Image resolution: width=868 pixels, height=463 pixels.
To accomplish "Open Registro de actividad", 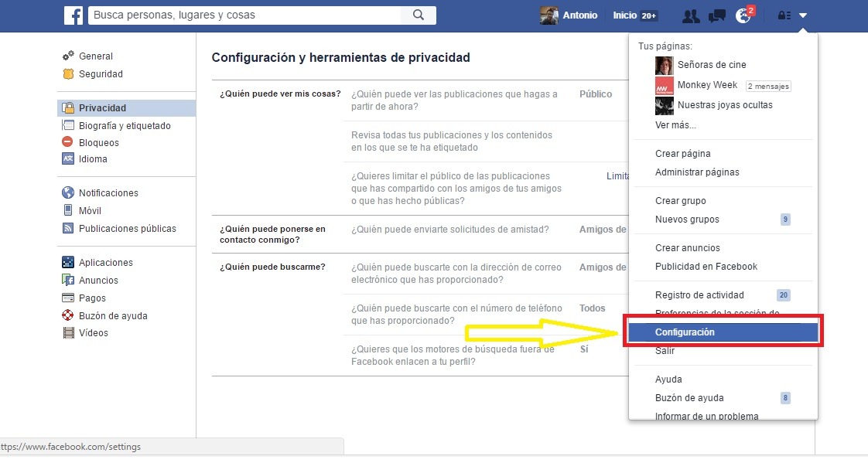I will (x=699, y=295).
